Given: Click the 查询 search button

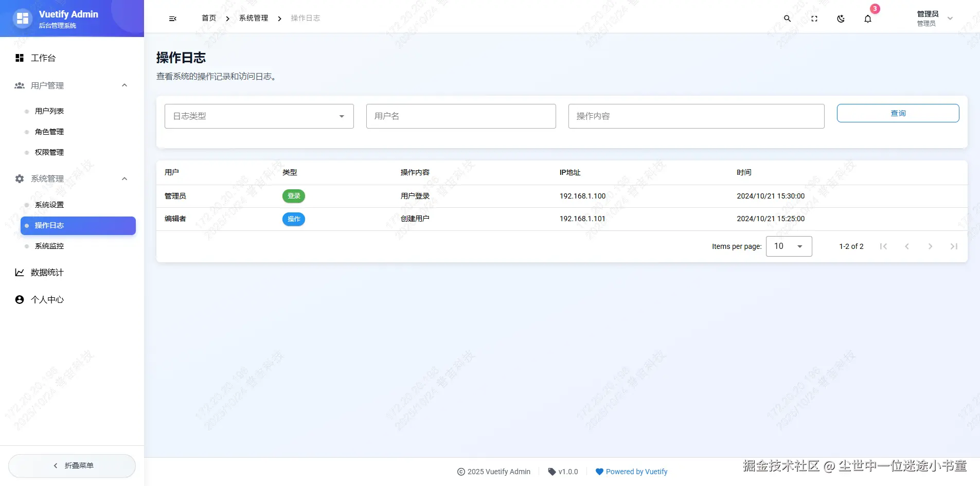Looking at the screenshot, I should click(x=898, y=113).
